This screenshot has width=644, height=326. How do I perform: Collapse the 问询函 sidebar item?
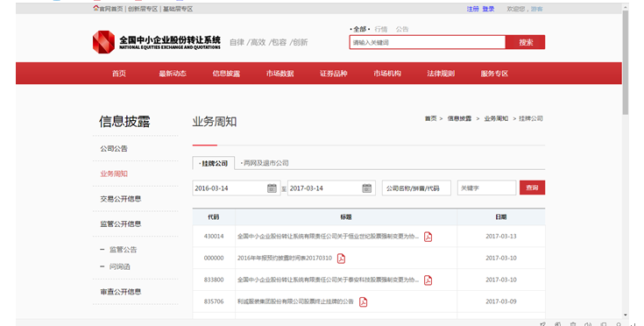[x=103, y=267]
